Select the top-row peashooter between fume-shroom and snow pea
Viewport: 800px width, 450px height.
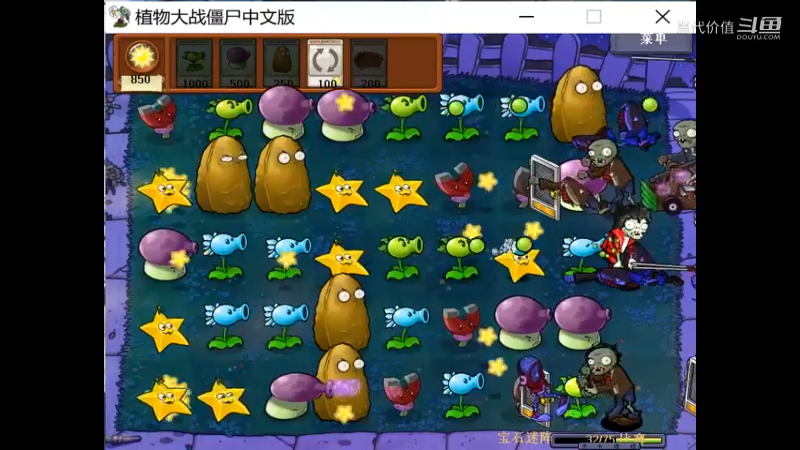tap(404, 117)
